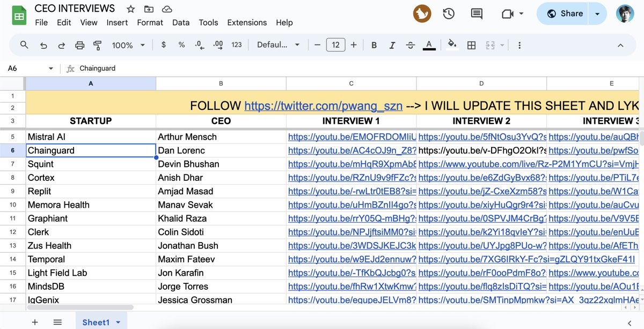Open the Share options dropdown arrow
The width and height of the screenshot is (644, 329).
pos(597,14)
